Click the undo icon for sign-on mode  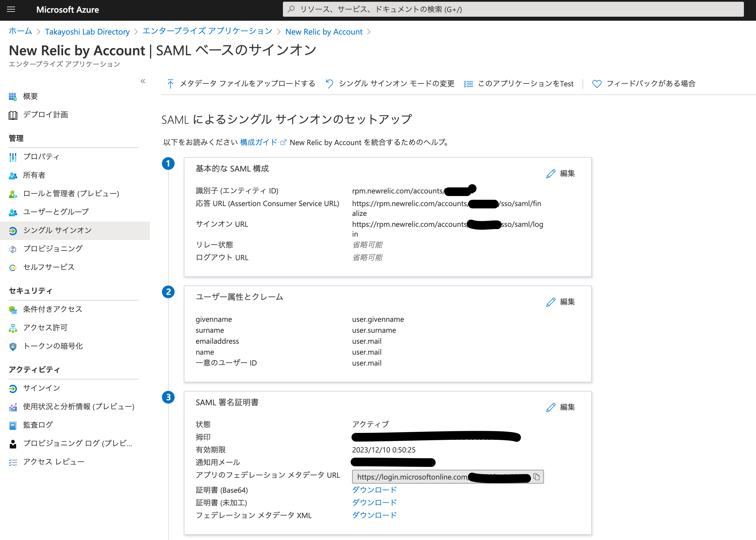pyautogui.click(x=329, y=84)
